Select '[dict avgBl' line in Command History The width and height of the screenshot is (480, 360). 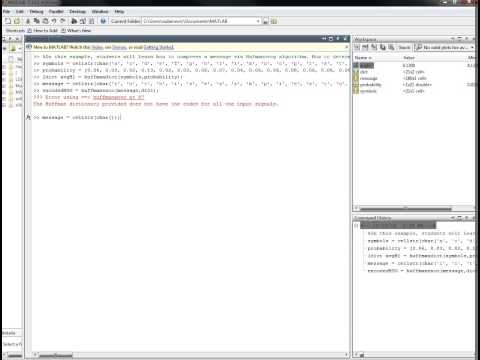click(421, 256)
